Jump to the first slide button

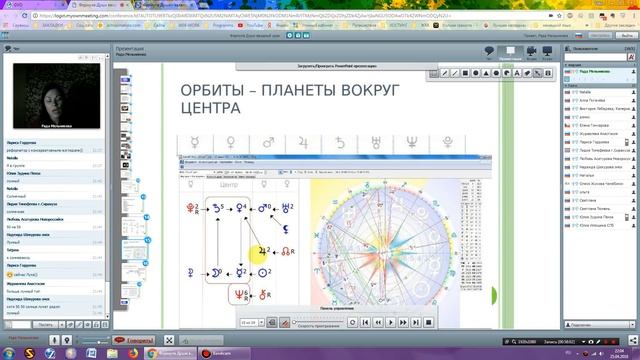365,322
